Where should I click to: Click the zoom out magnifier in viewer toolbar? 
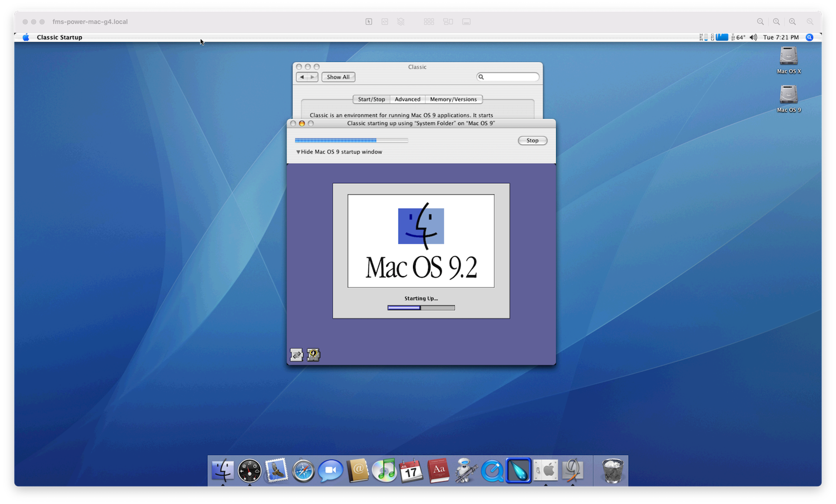[x=760, y=22]
